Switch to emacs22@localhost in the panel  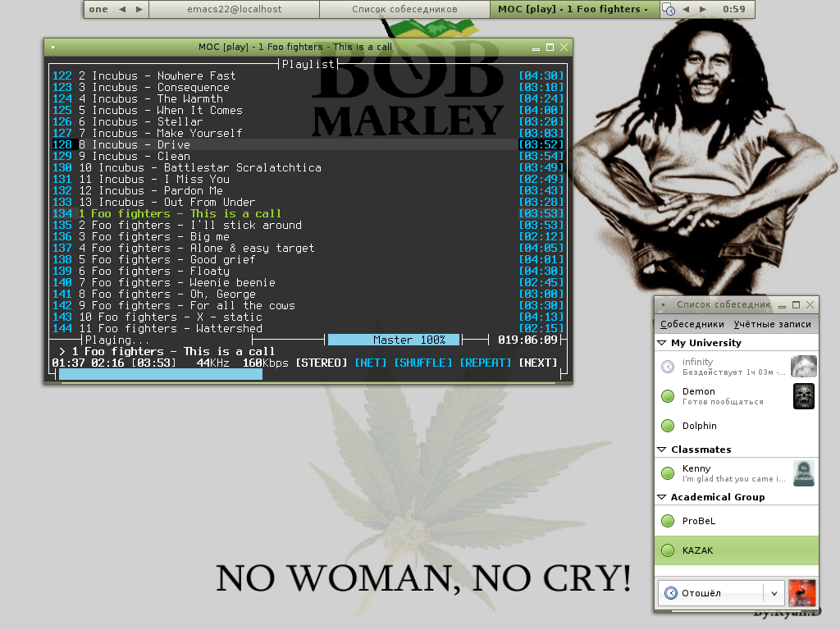[x=234, y=9]
